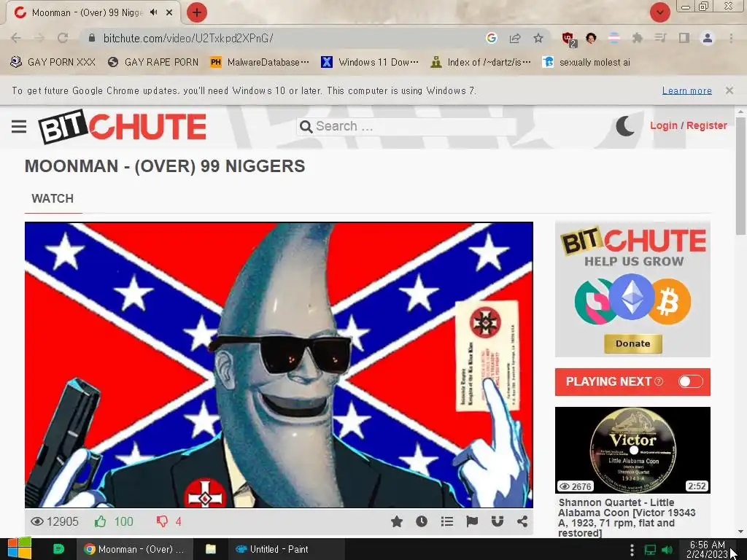The width and height of the screenshot is (747, 560).
Task: Open the Chrome profile avatar
Action: [708, 38]
